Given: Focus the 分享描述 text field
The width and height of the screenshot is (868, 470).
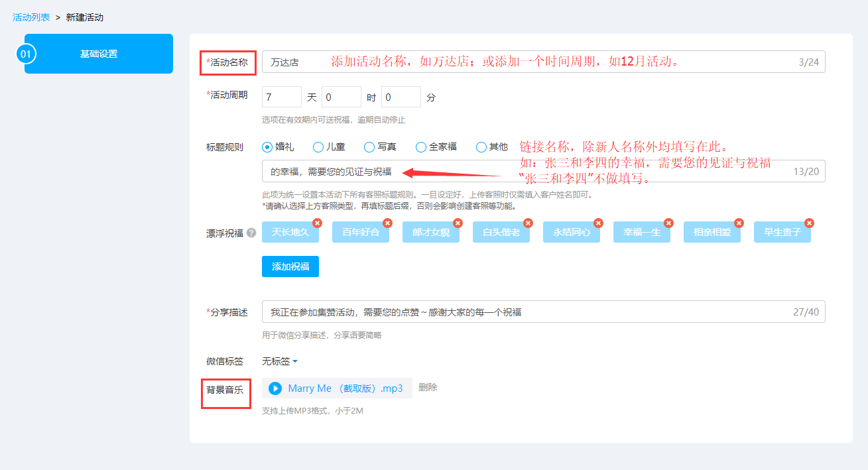Looking at the screenshot, I should coord(524,312).
